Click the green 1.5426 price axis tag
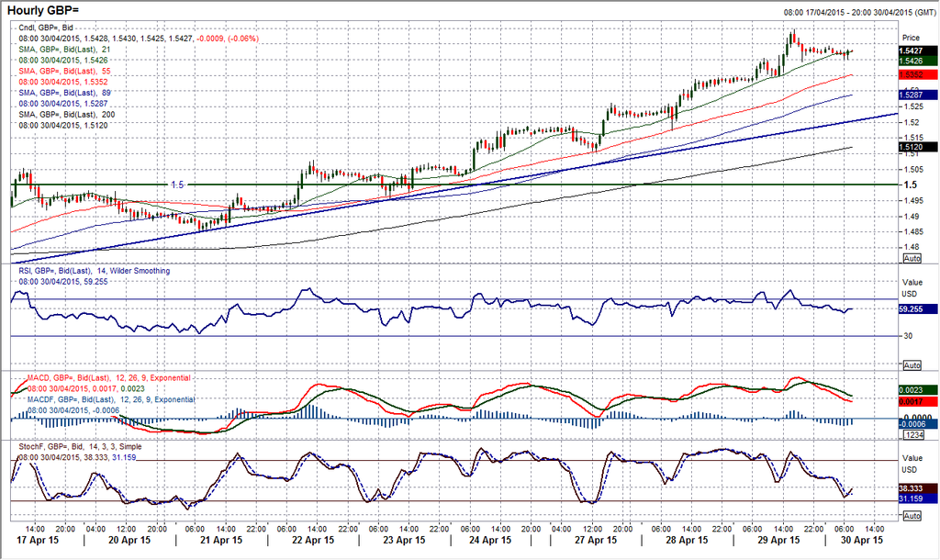Viewport: 940px width, 560px height. pos(918,61)
